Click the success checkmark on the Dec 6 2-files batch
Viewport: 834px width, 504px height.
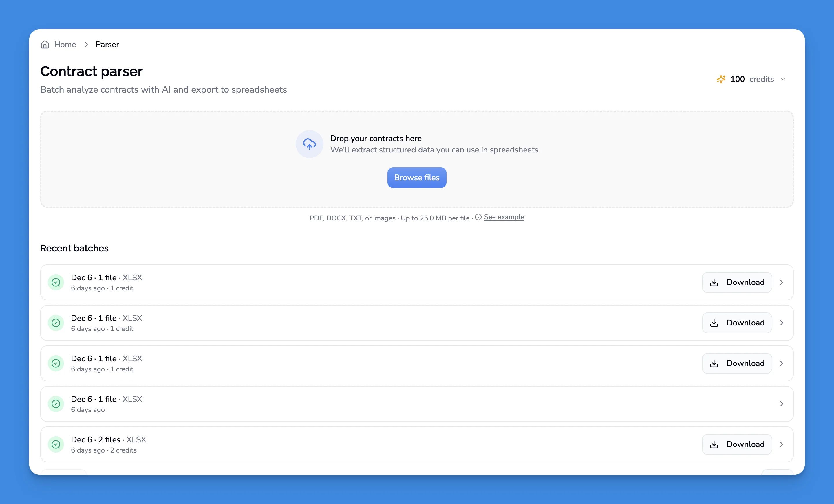[56, 444]
